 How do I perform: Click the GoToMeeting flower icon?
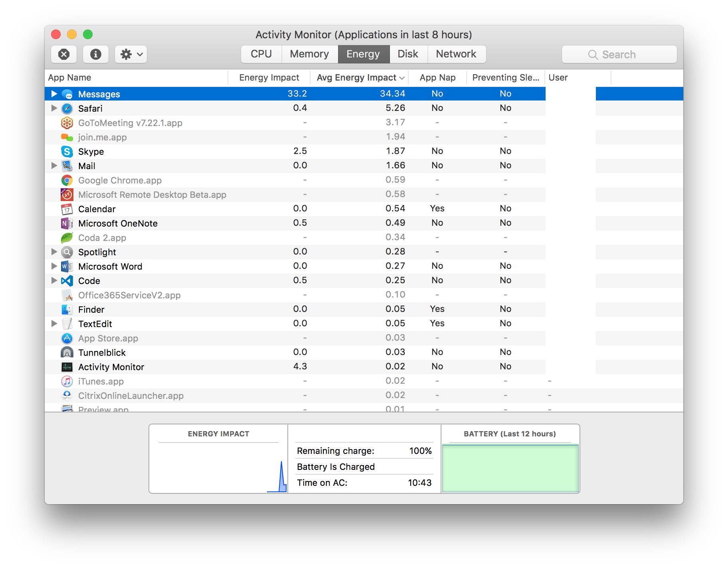tap(67, 123)
